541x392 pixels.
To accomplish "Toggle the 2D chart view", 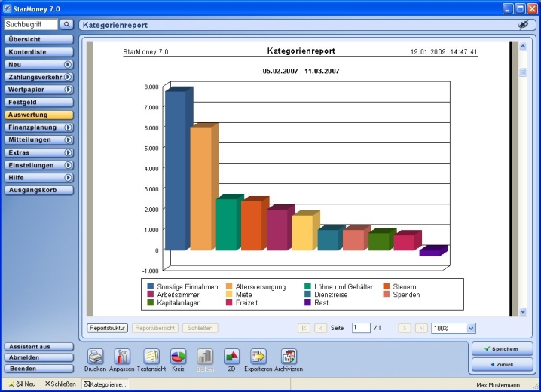I will [232, 357].
